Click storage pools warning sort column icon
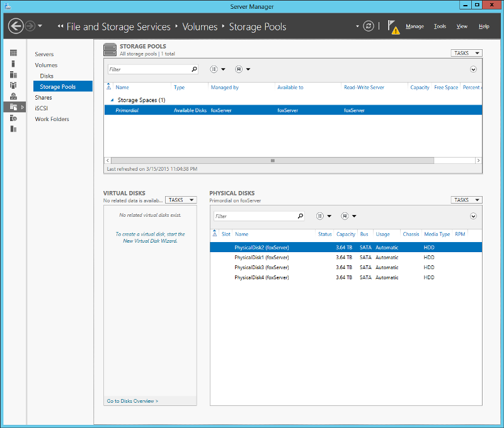The image size is (504, 428). pyautogui.click(x=108, y=87)
